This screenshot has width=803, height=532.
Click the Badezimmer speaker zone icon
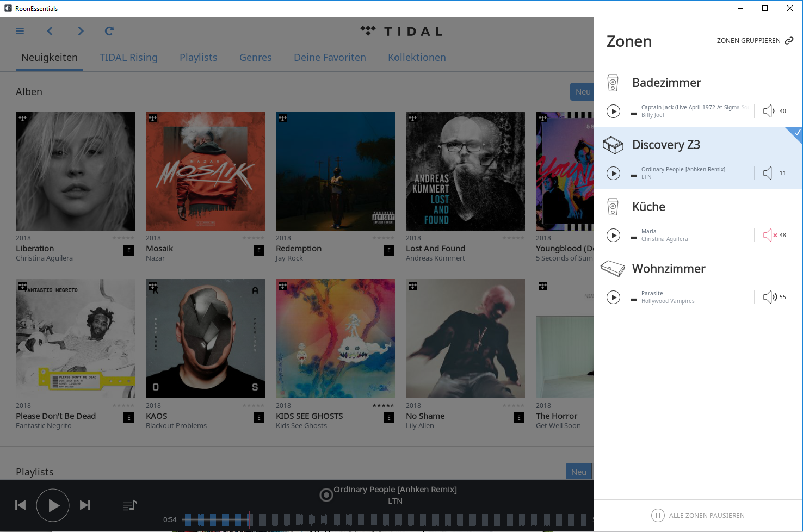tap(613, 83)
